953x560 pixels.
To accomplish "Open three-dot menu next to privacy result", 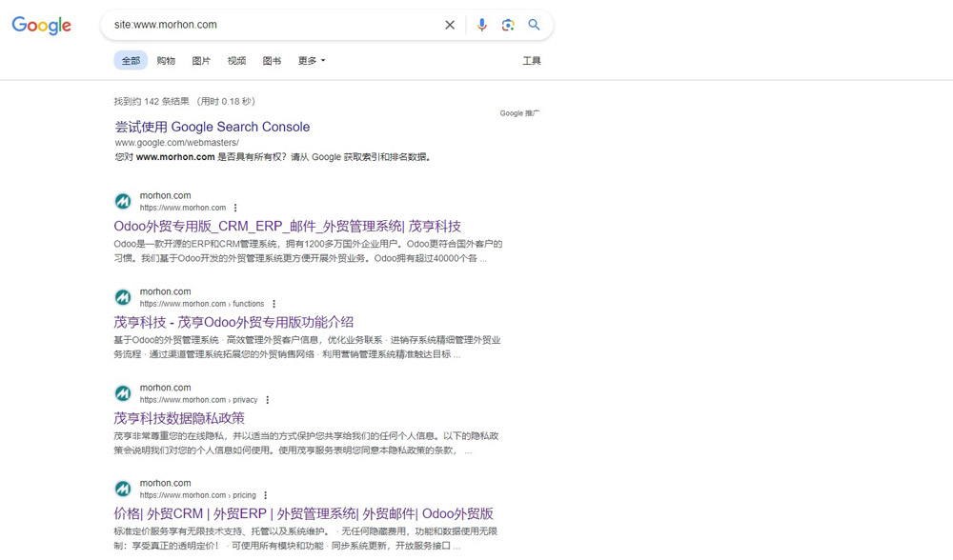I will coord(268,400).
